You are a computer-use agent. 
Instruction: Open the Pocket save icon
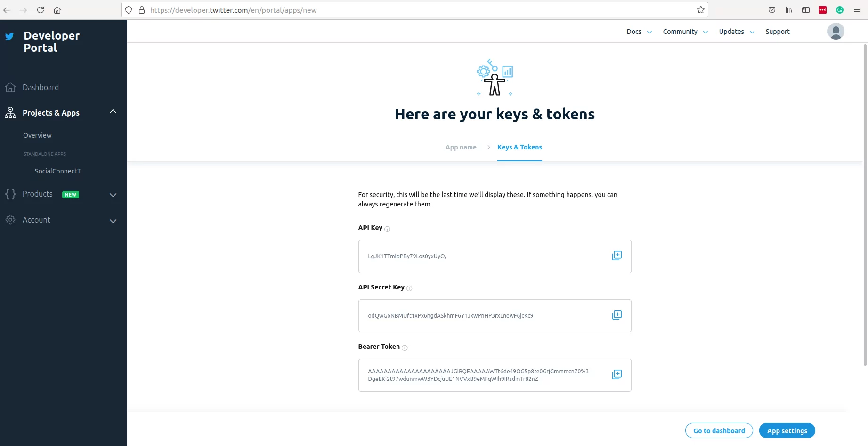tap(771, 10)
